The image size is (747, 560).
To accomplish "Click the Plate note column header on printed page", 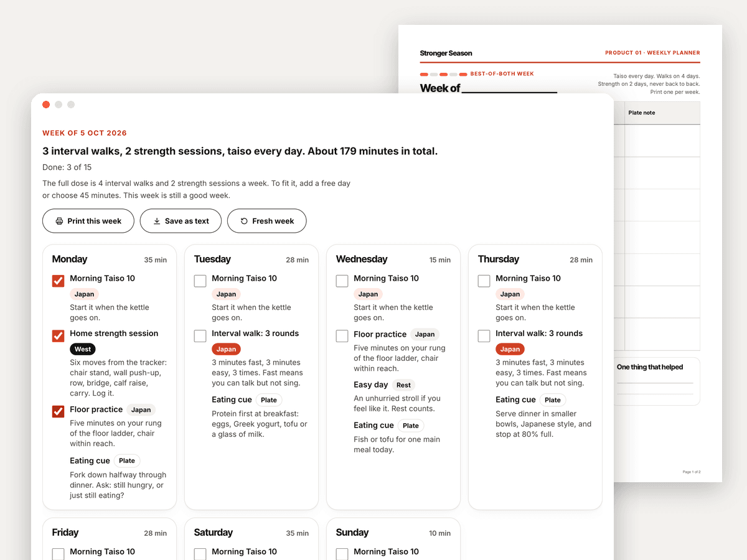I will [x=662, y=113].
